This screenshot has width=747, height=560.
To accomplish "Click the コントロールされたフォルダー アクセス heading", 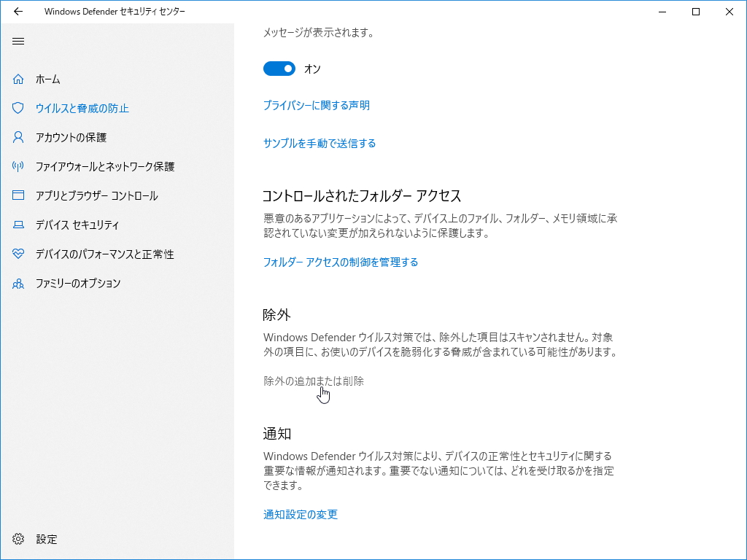I will pyautogui.click(x=362, y=195).
